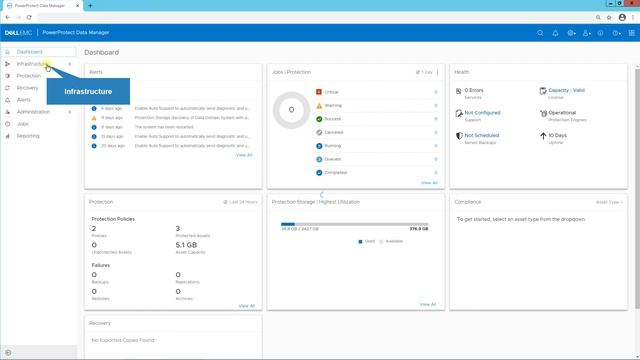Open Administration in the sidebar
This screenshot has height=360, width=640.
[x=33, y=112]
